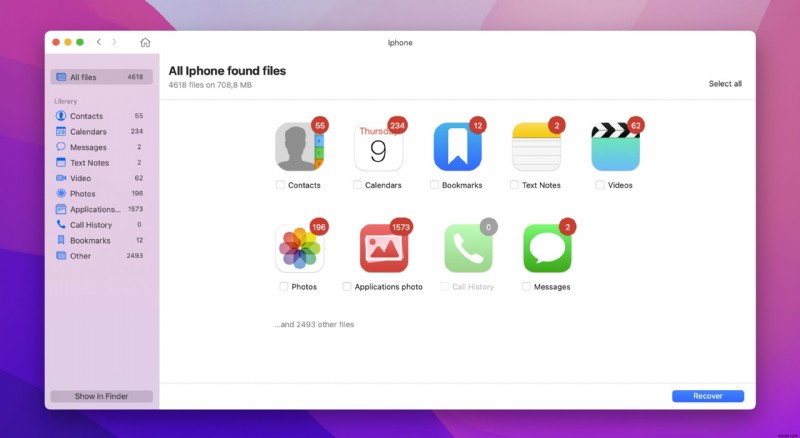Image resolution: width=800 pixels, height=438 pixels.
Task: Click the 196 badge on Photos
Action: click(318, 227)
